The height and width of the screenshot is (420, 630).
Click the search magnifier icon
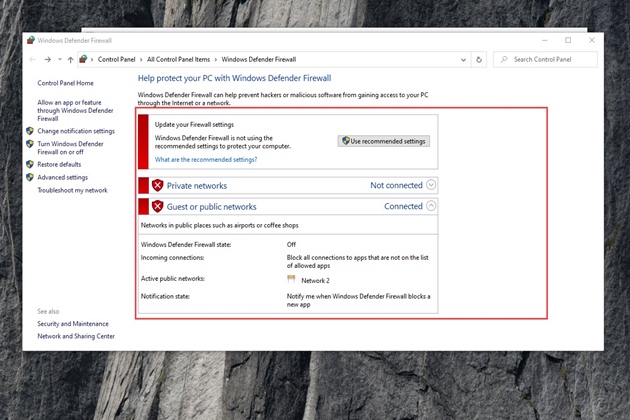(x=504, y=59)
